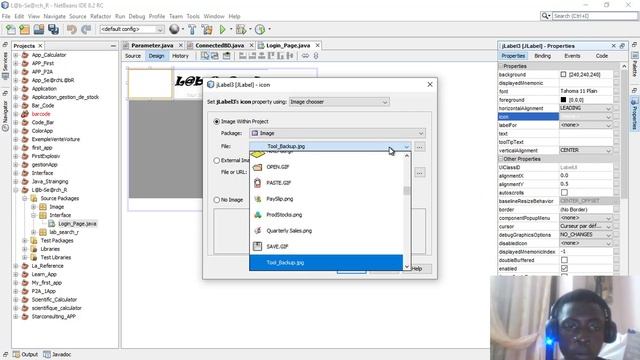Switch to Parameter.java tab

coord(152,45)
